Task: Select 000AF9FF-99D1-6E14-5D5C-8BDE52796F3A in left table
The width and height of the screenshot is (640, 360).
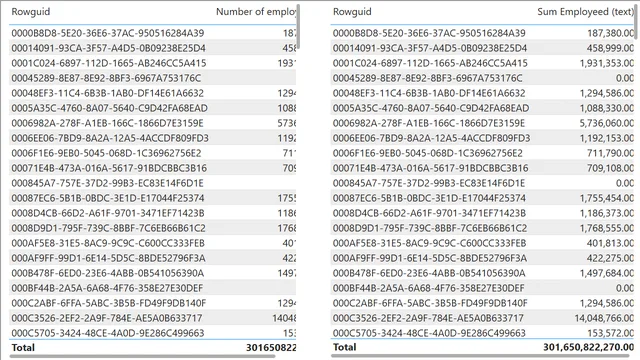Action: 109,258
